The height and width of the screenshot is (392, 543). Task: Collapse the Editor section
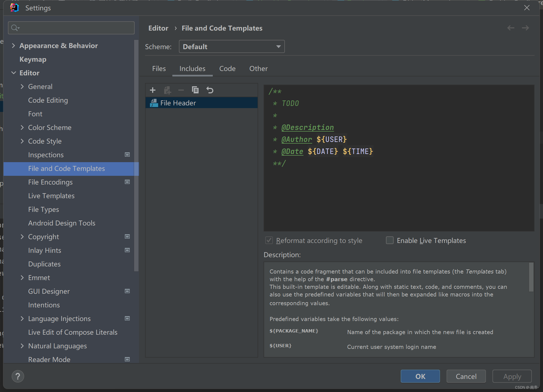point(13,73)
